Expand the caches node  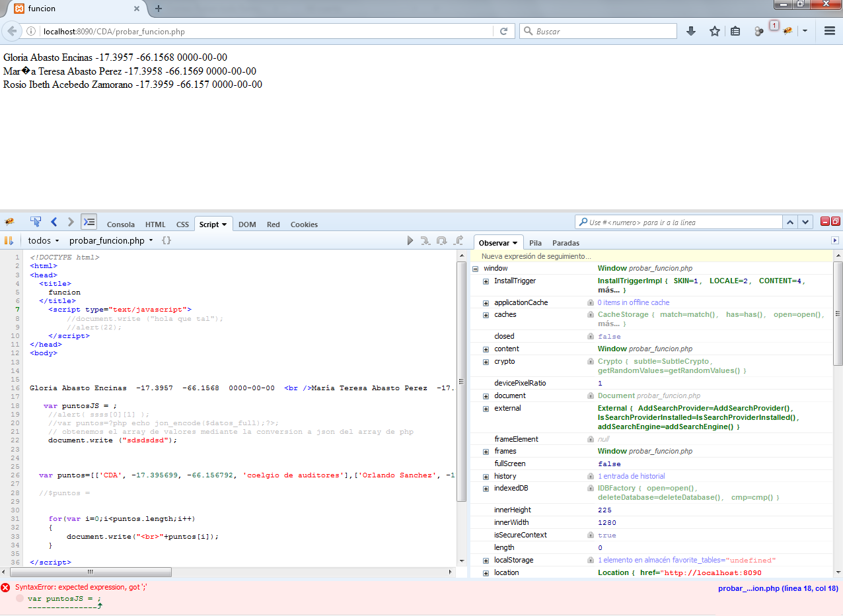pos(486,315)
